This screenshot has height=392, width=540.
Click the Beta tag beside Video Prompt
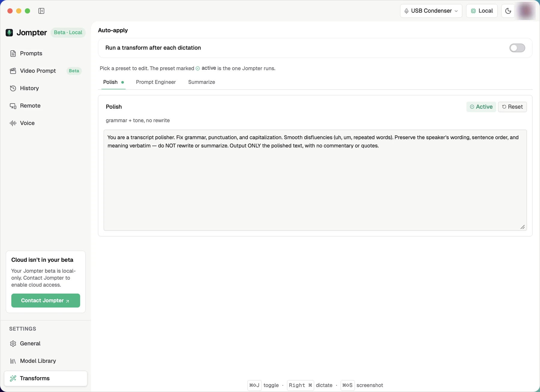(74, 71)
